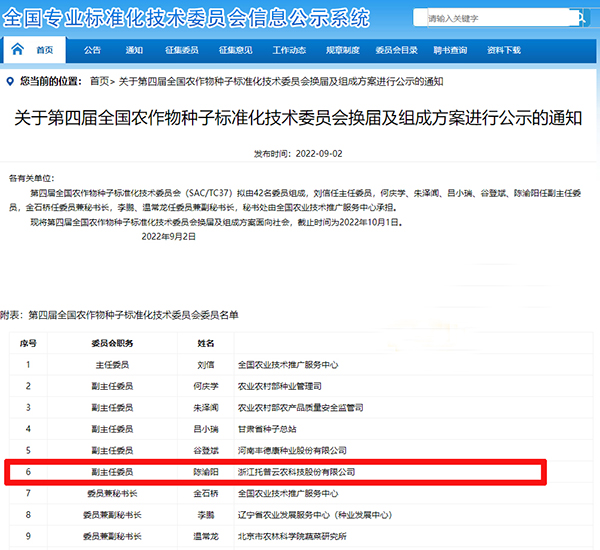Open 聘书查询 from the nav bar

(450, 50)
